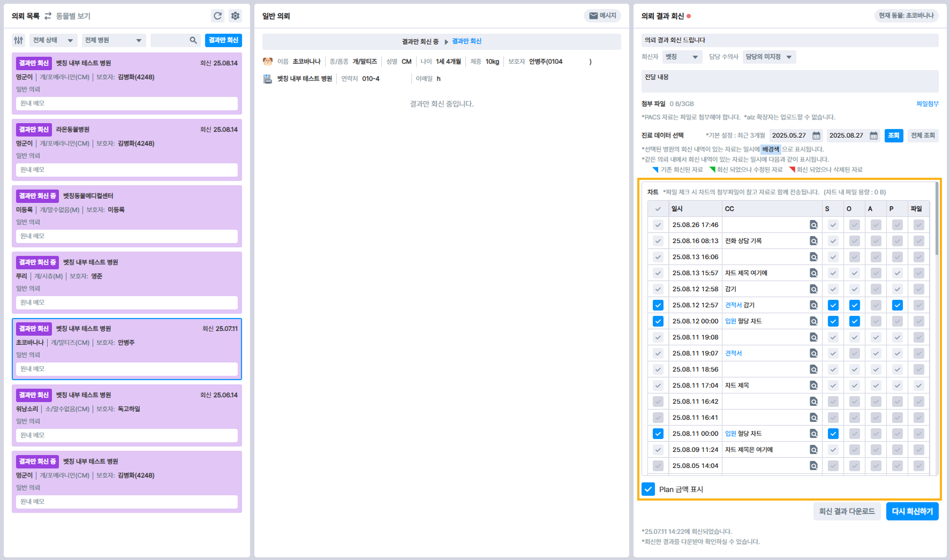This screenshot has width=950, height=560.
Task: Click the filter sliders icon
Action: (19, 40)
